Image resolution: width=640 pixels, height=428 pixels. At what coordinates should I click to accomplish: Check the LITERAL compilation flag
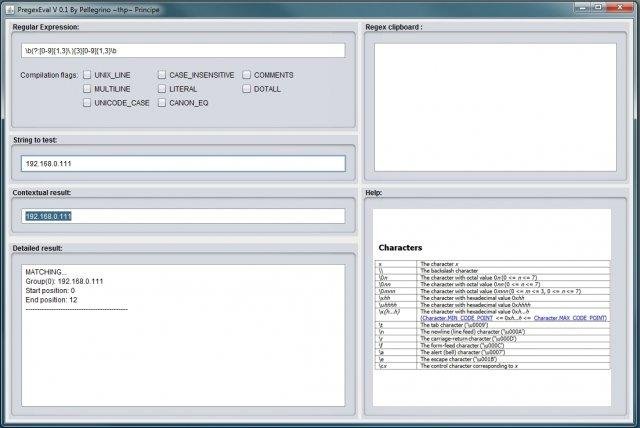coord(162,89)
